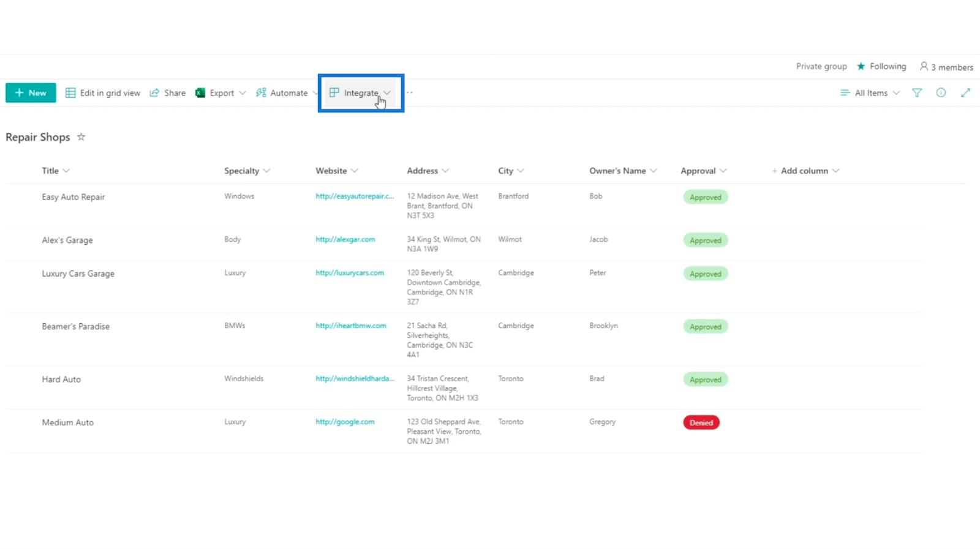Viewport: 980px width, 549px height.
Task: Open the Integrate menu
Action: pos(360,93)
